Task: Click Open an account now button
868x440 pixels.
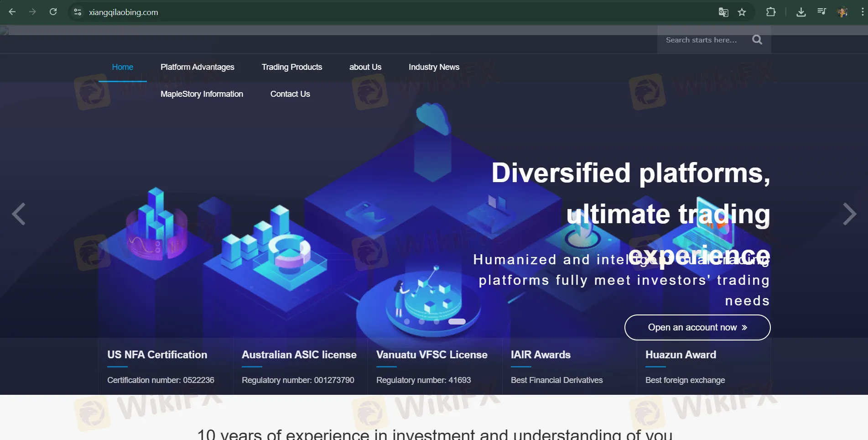Action: click(697, 327)
